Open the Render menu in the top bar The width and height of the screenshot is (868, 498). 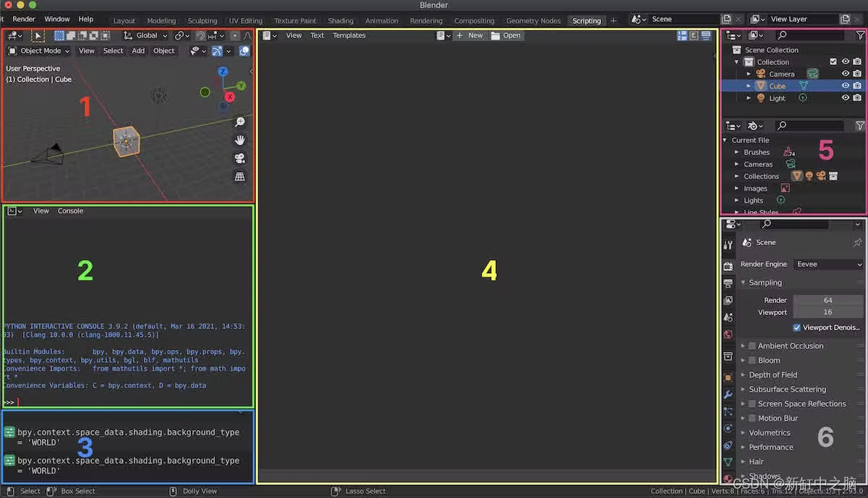click(23, 19)
